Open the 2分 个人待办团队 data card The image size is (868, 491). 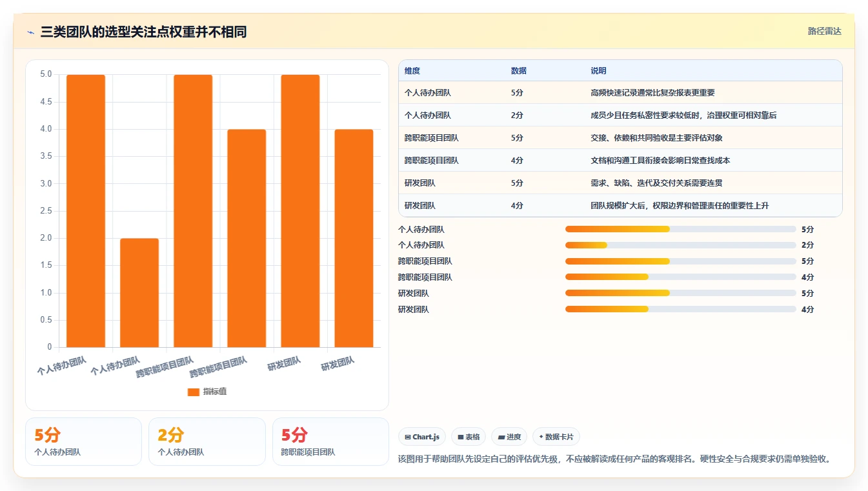click(x=207, y=441)
